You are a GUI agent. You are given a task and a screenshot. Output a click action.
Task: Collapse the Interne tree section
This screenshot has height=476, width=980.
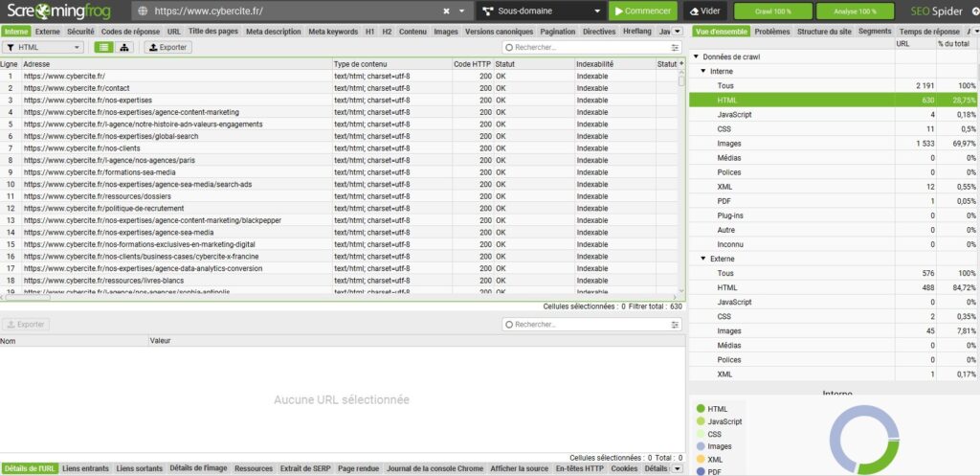[703, 71]
